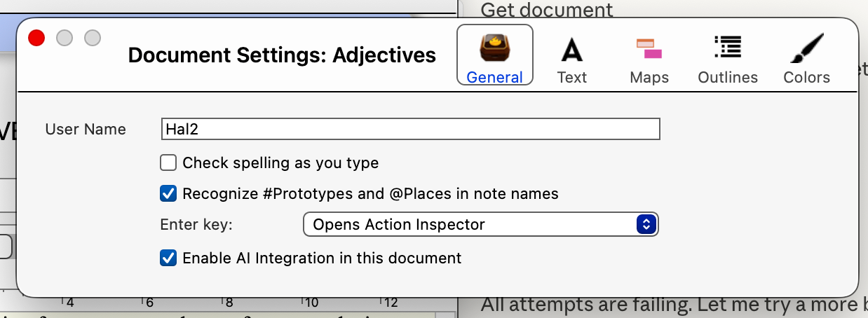Screen dimensions: 868x318
Task: Enable Check spelling as you type
Action: (168, 163)
